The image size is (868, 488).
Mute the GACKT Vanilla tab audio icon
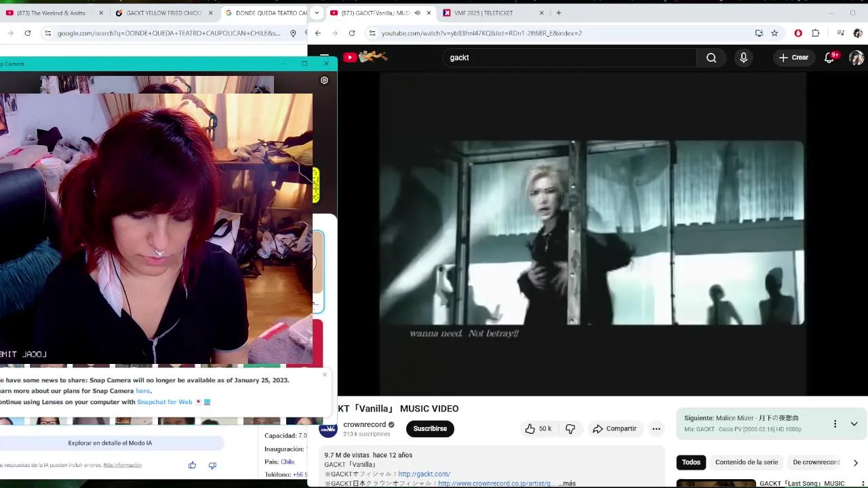(x=417, y=13)
